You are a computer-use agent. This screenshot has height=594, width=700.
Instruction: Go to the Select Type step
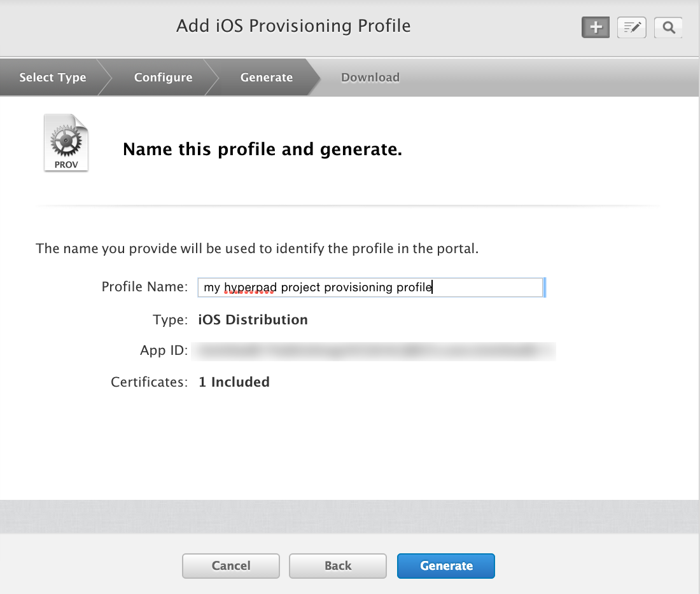(52, 78)
